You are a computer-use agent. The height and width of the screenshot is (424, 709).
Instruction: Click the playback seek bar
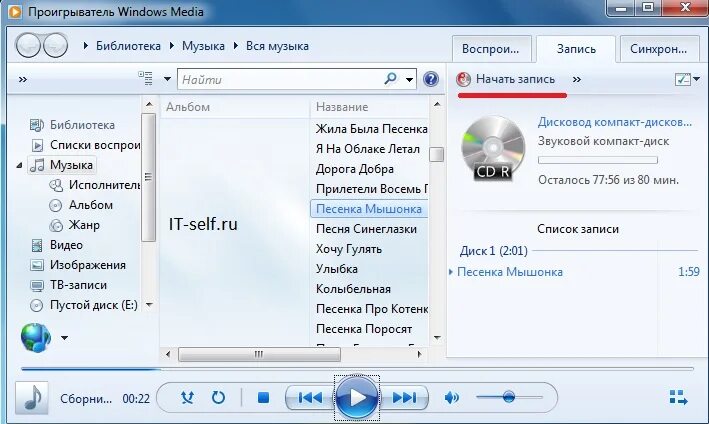click(x=357, y=369)
